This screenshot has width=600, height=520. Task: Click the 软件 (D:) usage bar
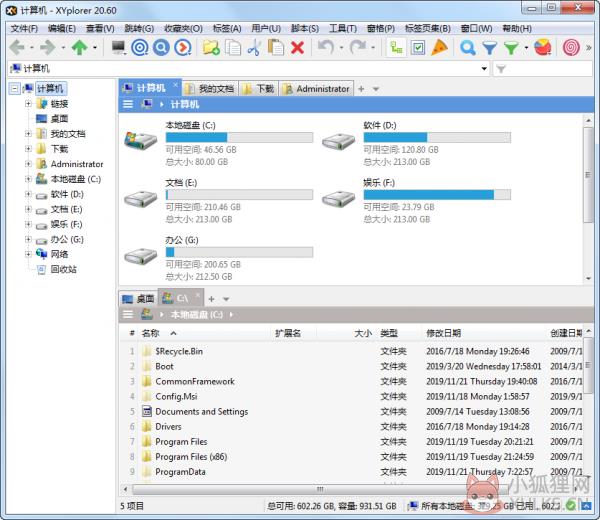437,137
